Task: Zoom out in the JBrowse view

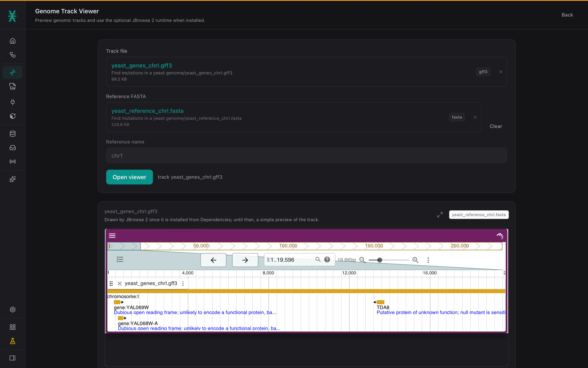Action: pyautogui.click(x=362, y=260)
